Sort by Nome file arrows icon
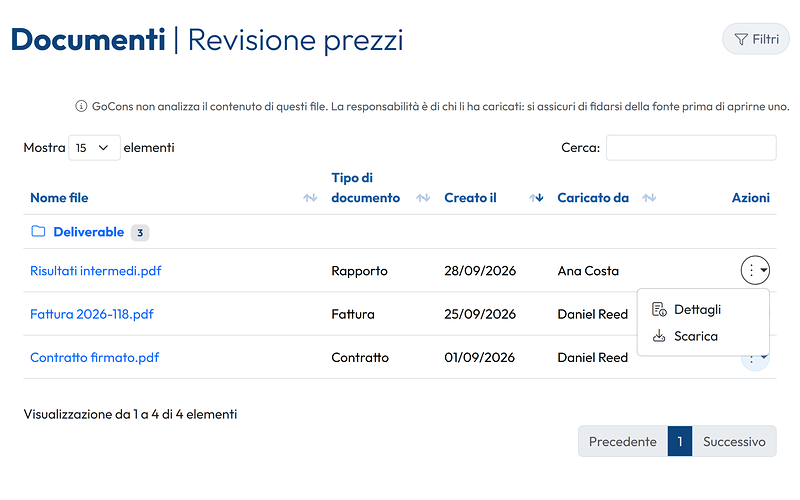800x500 pixels. (x=310, y=197)
